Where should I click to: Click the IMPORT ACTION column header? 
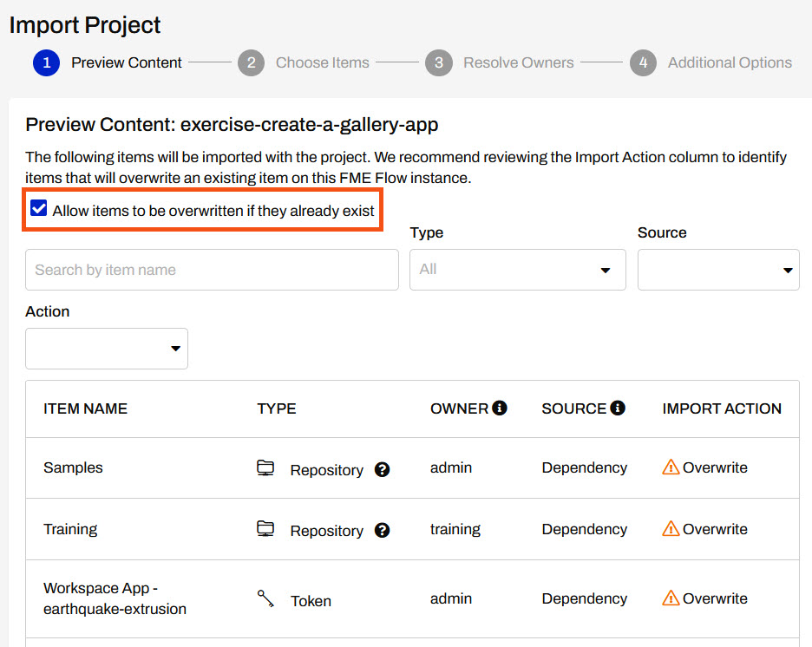click(722, 408)
